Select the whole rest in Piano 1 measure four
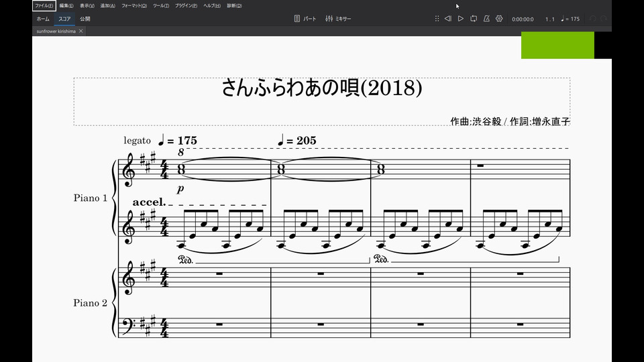Viewport: 644px width, 362px height. pos(480,166)
